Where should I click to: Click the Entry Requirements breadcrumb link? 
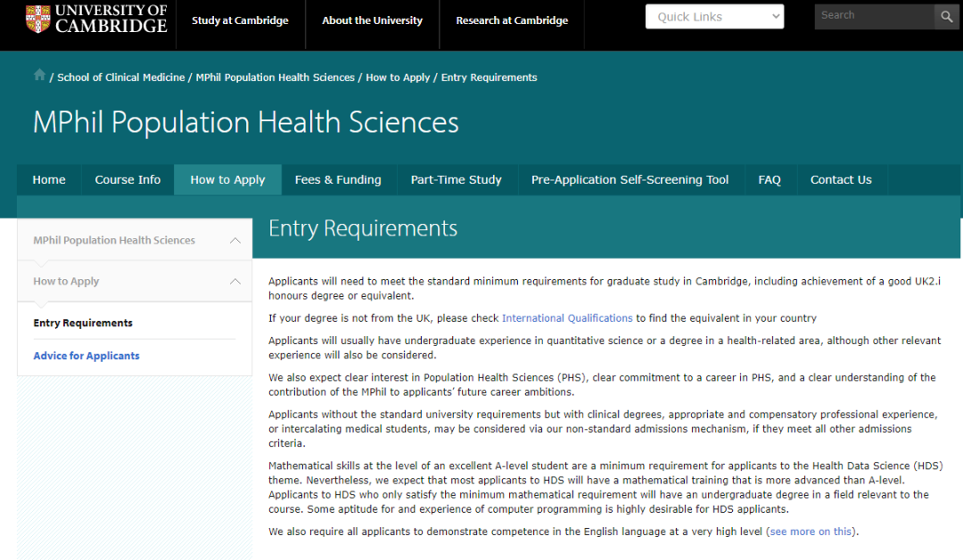tap(489, 78)
